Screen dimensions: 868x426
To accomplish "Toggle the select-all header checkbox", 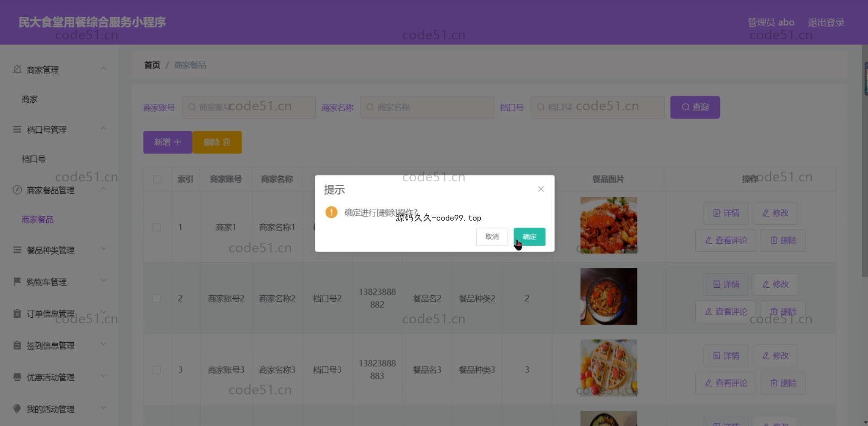I will click(157, 179).
